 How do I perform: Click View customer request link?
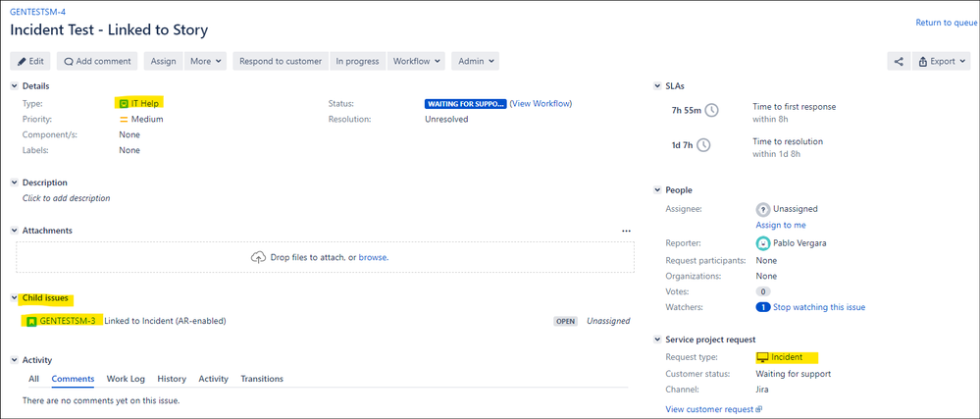[714, 409]
